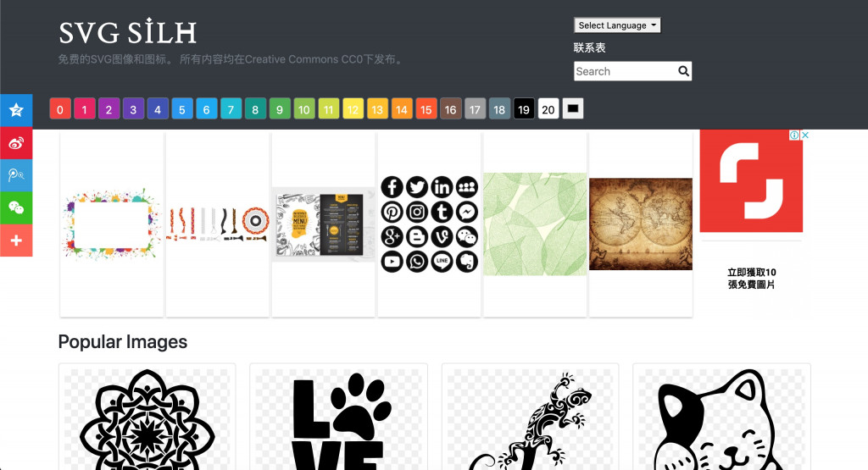Open the tribal lizard silhouette image
This screenshot has height=470, width=868.
(531, 417)
